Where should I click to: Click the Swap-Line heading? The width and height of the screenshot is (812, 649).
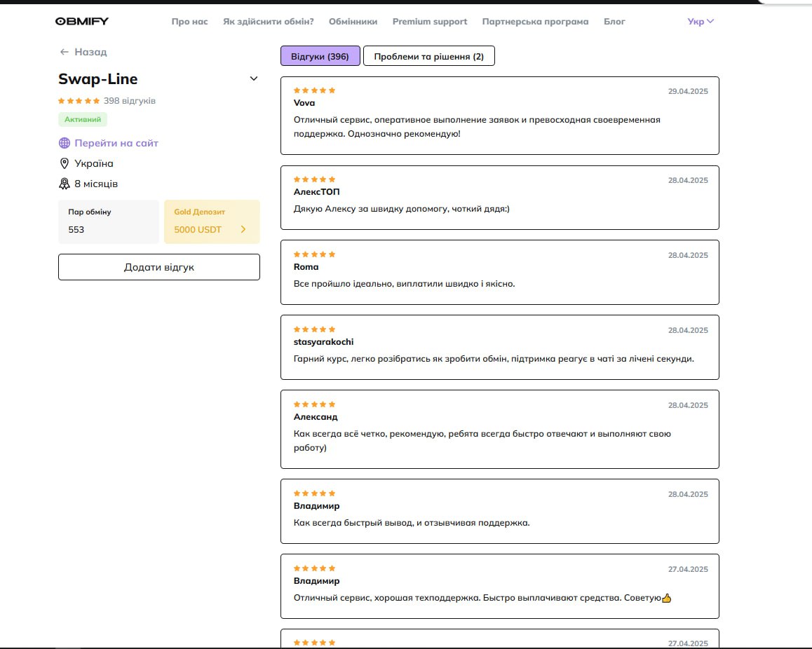(98, 78)
